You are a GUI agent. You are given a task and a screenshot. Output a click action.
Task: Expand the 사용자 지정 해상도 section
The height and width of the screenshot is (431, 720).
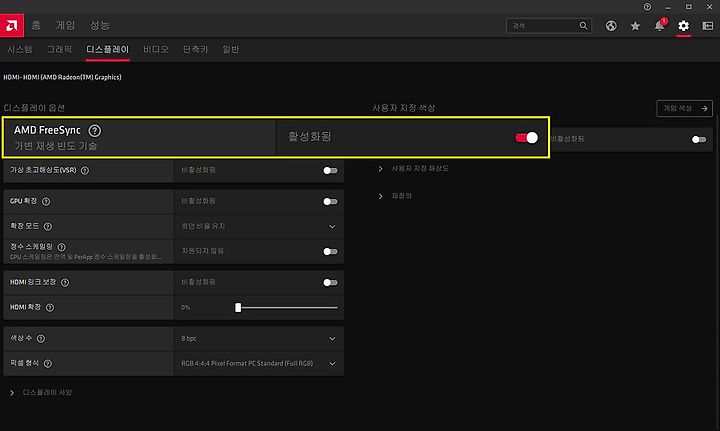[x=413, y=169]
